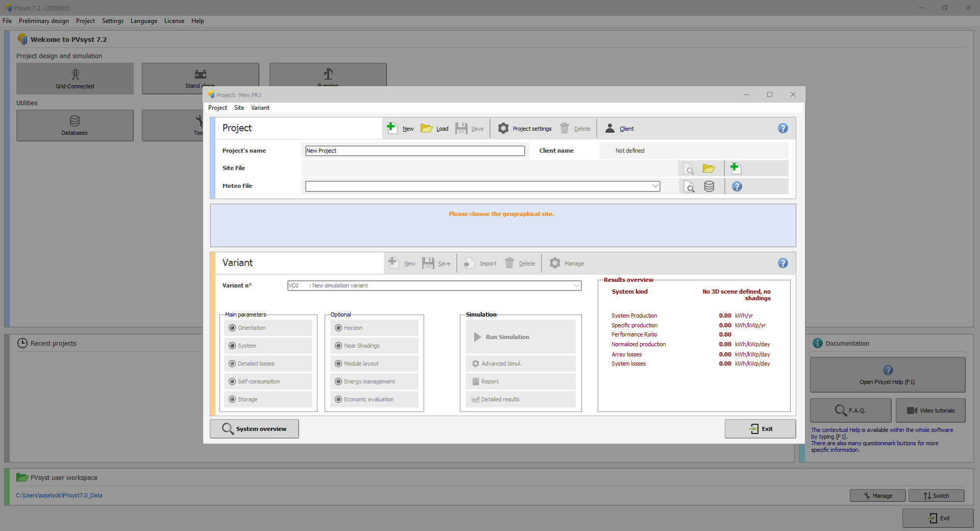The image size is (980, 531).
Task: Open the Near Shadings optional setting
Action: (374, 346)
